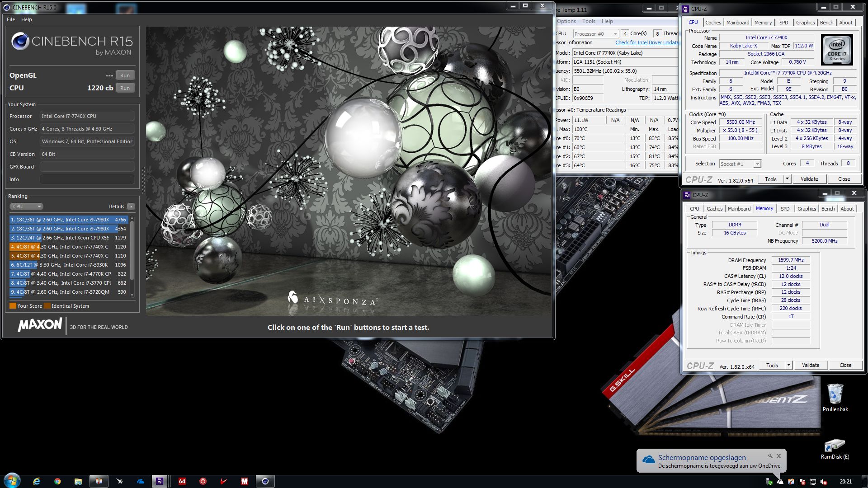Select ranking row 6 i7-3930K 1096
Screen dimensions: 868x488
[69, 265]
